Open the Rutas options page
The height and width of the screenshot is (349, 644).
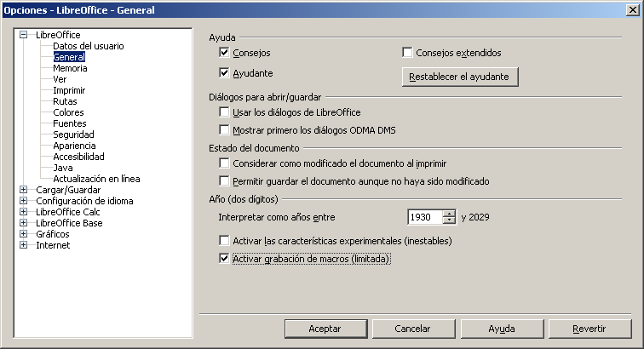coord(65,101)
